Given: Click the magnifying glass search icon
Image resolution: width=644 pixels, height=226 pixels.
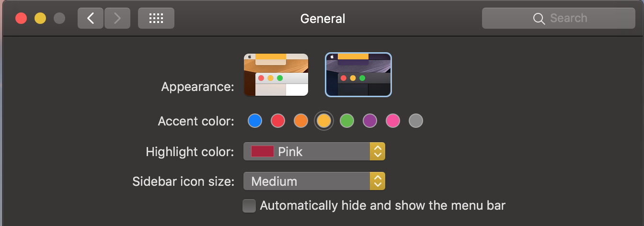Looking at the screenshot, I should 539,19.
